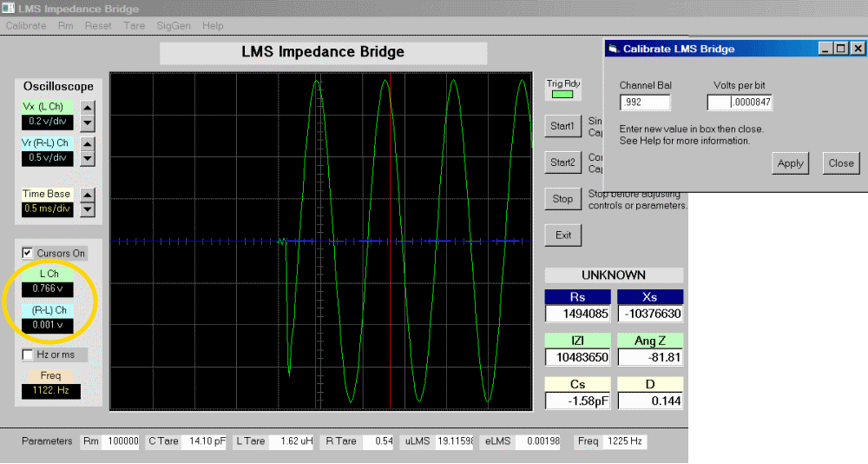Click the Rm parameter field 100000

(x=120, y=441)
